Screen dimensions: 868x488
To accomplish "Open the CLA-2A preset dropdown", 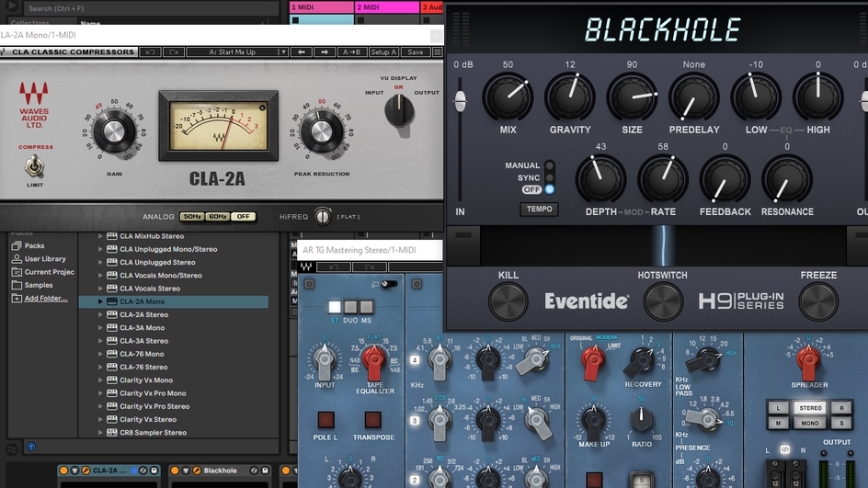I will point(283,52).
